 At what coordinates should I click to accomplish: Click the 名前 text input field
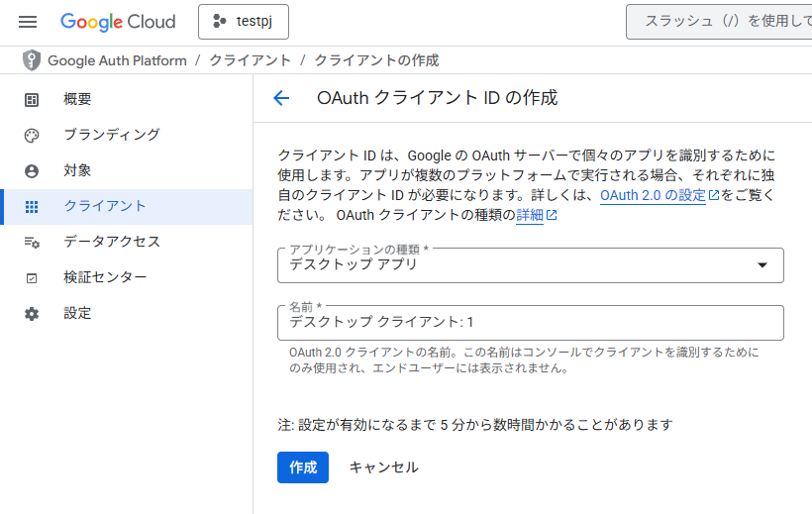[531, 322]
